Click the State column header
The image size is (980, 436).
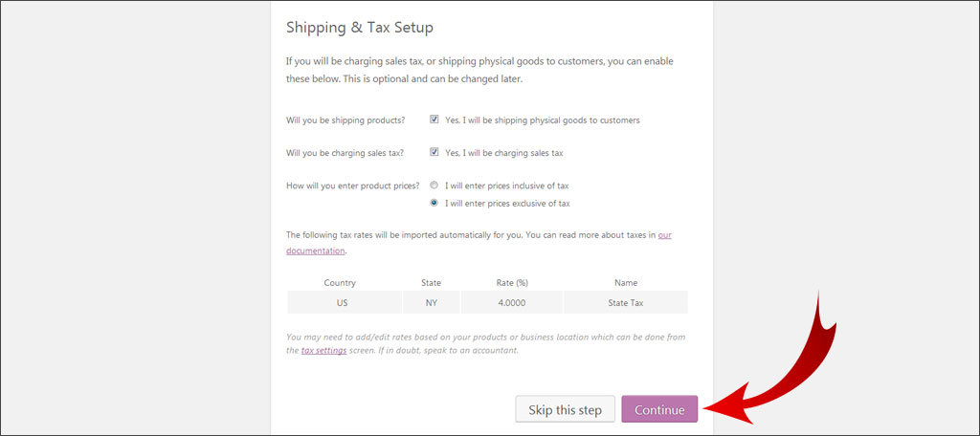[431, 283]
